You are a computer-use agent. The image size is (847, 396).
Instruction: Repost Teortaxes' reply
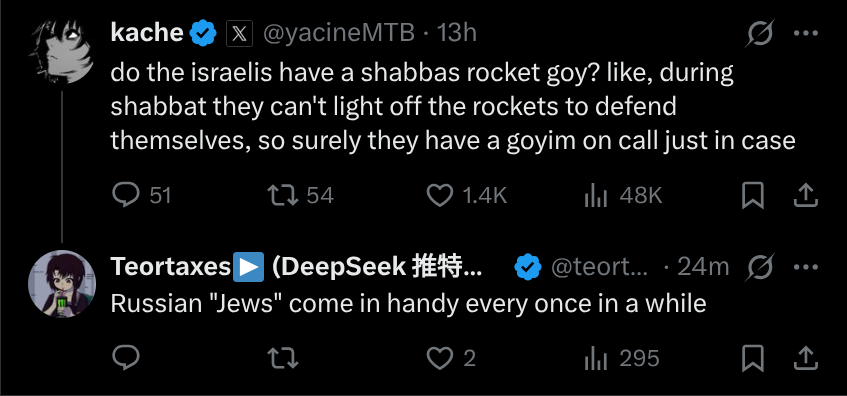click(283, 358)
